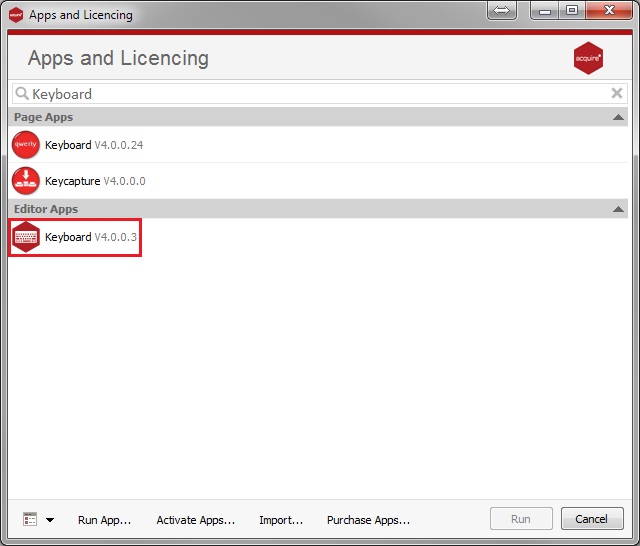This screenshot has height=546, width=640.
Task: Click into the Keyboard search field
Action: [x=320, y=94]
